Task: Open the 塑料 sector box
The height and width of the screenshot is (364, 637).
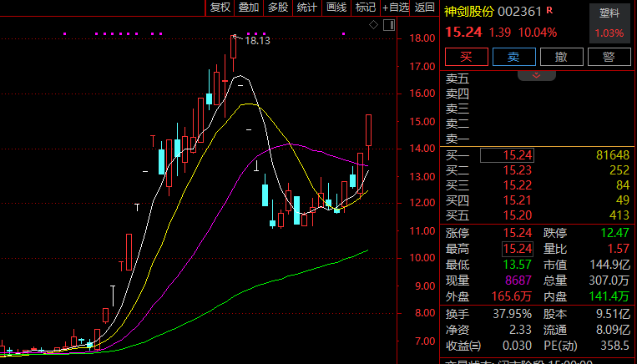Action: coord(609,23)
